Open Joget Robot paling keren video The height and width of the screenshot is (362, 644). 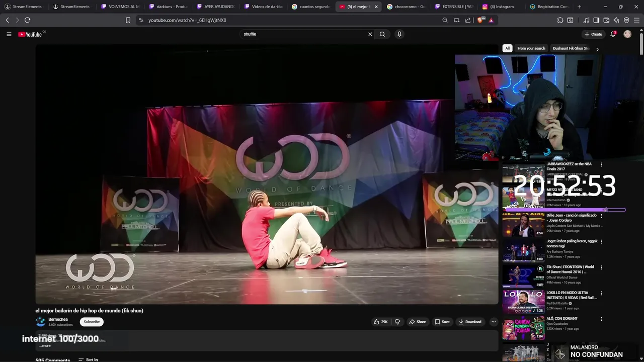[523, 250]
